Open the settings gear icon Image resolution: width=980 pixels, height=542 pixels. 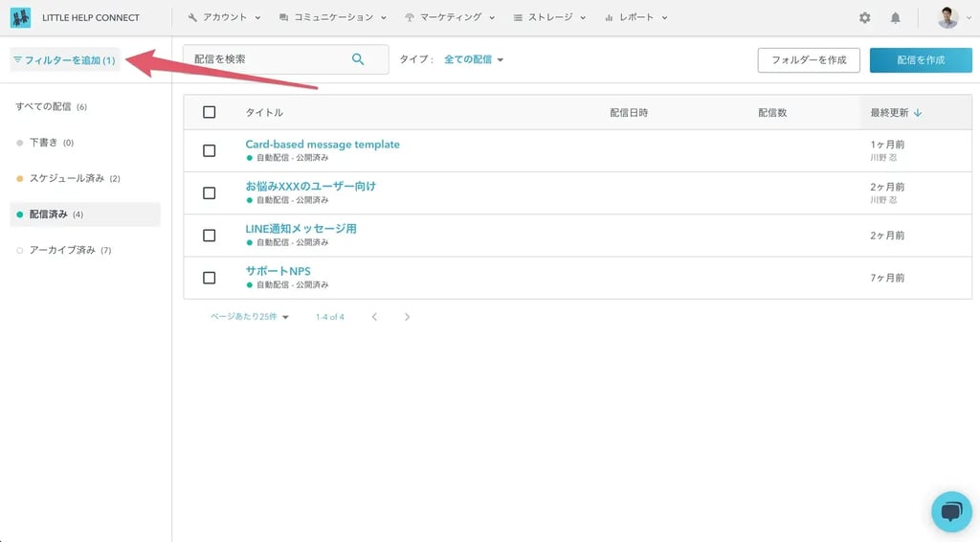click(865, 17)
